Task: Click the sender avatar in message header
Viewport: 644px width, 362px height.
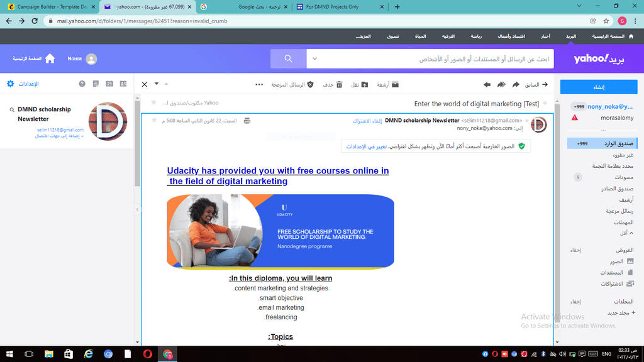Action: pyautogui.click(x=538, y=124)
